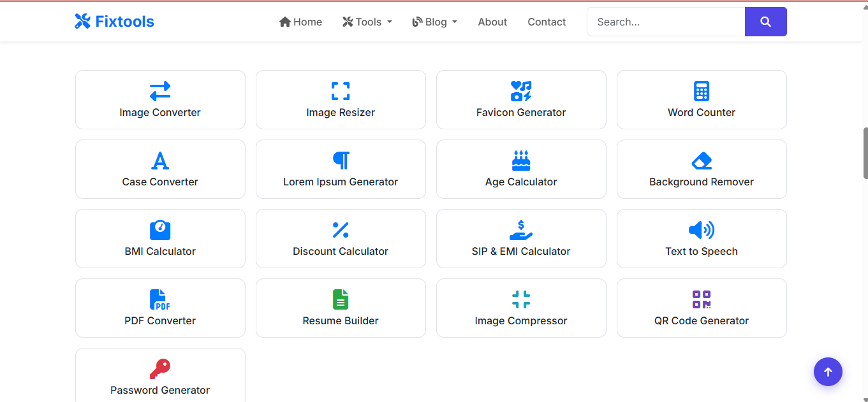Click the green Resume Builder document icon

[x=341, y=299]
